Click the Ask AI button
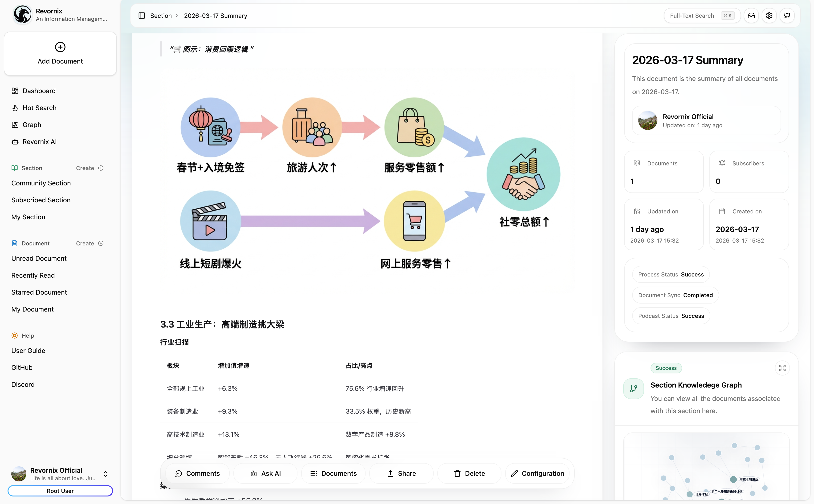This screenshot has width=814, height=504. tap(265, 473)
